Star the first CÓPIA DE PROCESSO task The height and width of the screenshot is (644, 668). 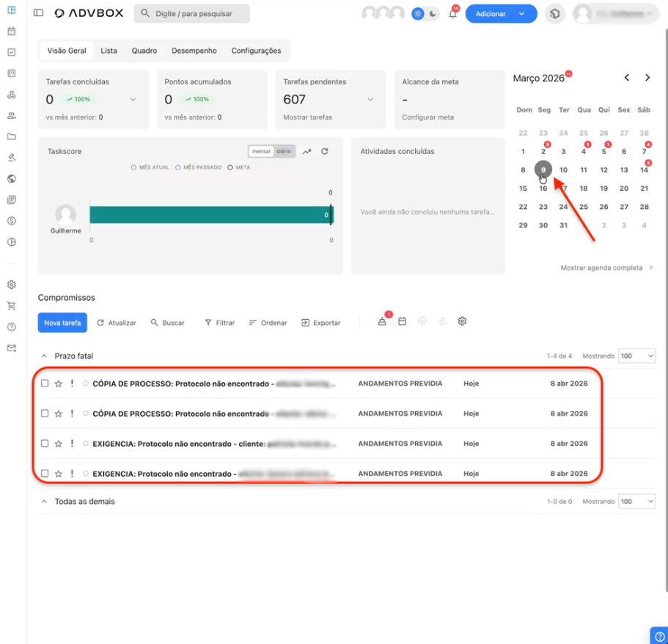59,384
